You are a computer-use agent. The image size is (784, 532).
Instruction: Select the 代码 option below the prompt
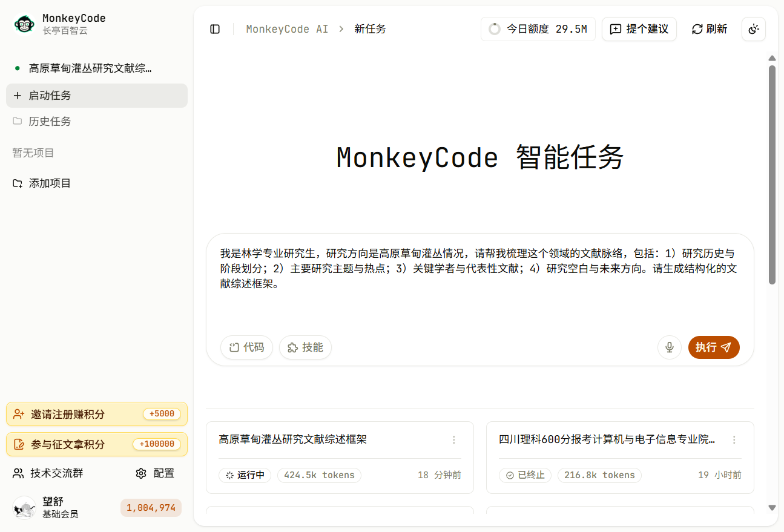pos(246,347)
